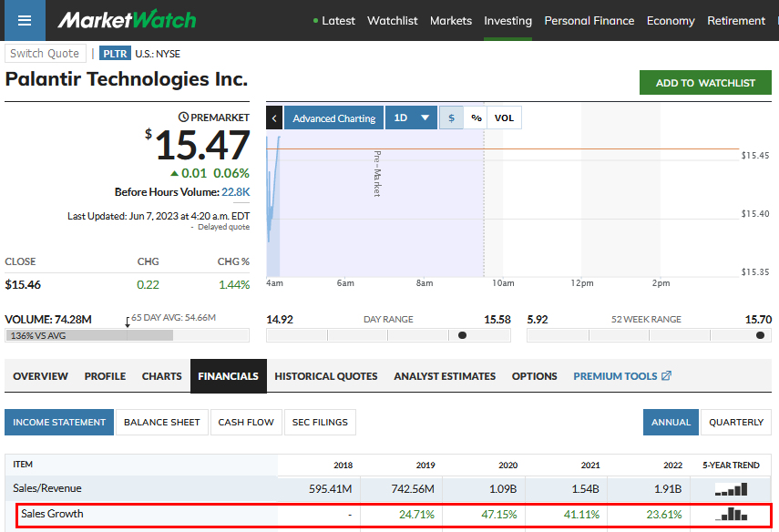This screenshot has width=779, height=532.
Task: Switch chart display to dollar values
Action: (451, 118)
